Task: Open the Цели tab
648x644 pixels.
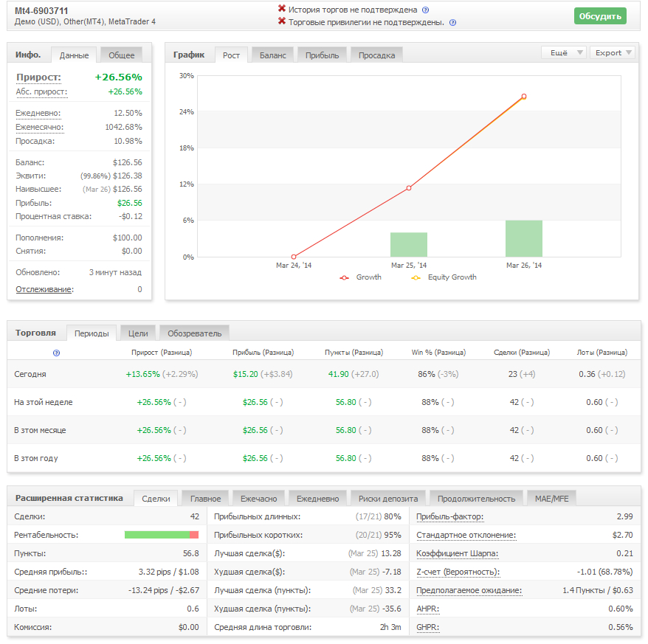Action: coord(138,333)
